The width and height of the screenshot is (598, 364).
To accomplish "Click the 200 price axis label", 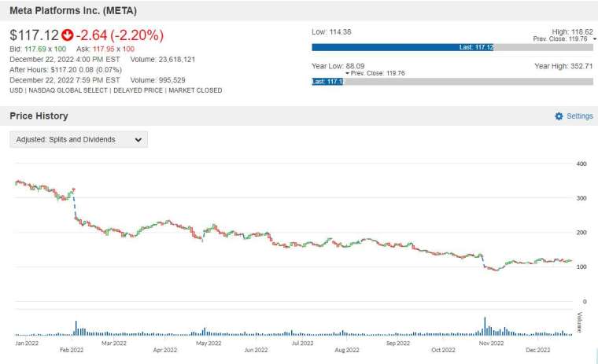I will pos(581,233).
